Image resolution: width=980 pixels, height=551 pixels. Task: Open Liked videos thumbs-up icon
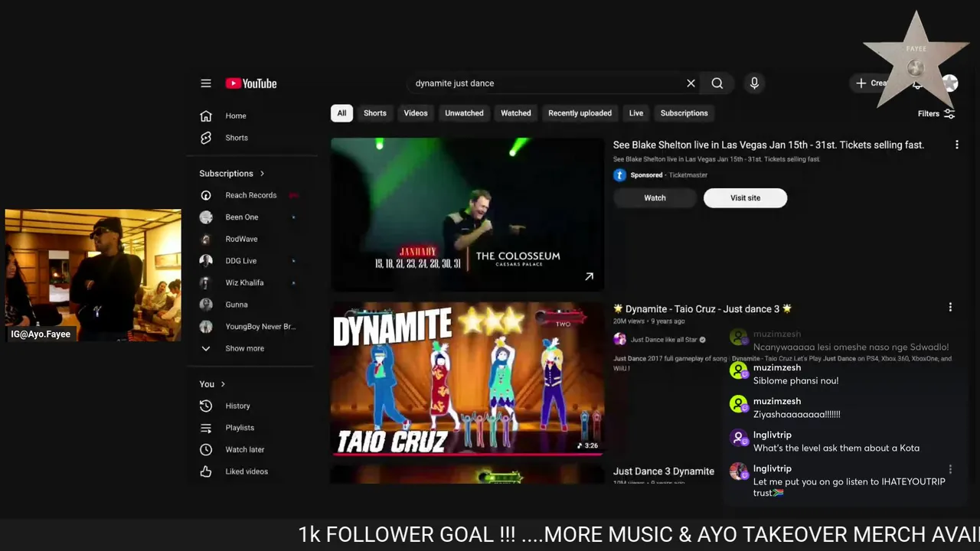[x=206, y=471]
